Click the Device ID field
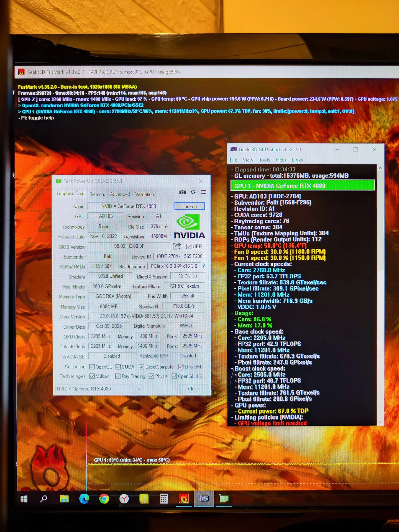This screenshot has width=399, height=532. (179, 256)
